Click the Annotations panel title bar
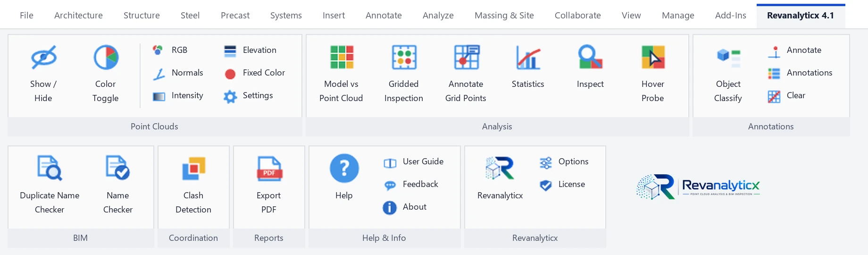This screenshot has height=255, width=868. click(x=771, y=127)
